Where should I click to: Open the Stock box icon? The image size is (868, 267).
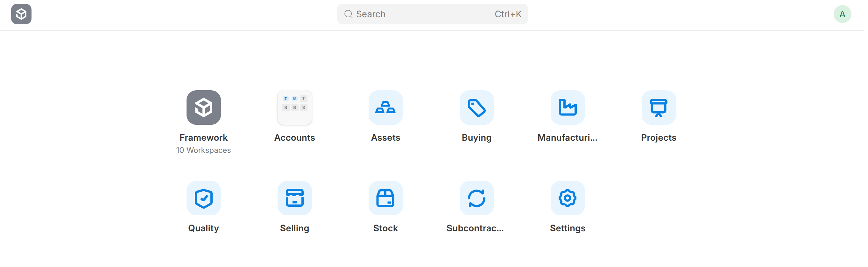385,198
